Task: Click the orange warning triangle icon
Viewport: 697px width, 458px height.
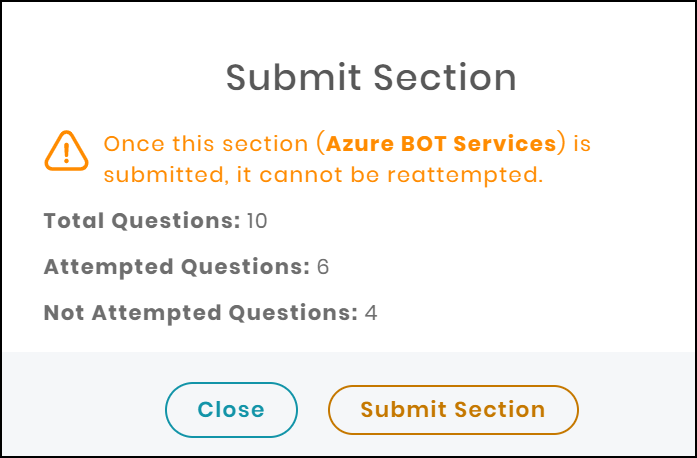Action: pyautogui.click(x=66, y=151)
